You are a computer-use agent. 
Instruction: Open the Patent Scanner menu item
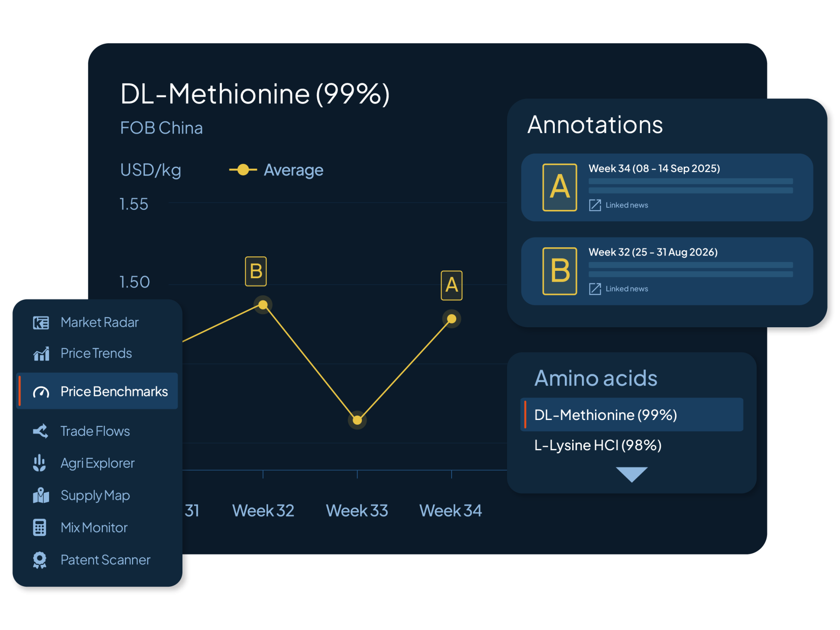105,560
